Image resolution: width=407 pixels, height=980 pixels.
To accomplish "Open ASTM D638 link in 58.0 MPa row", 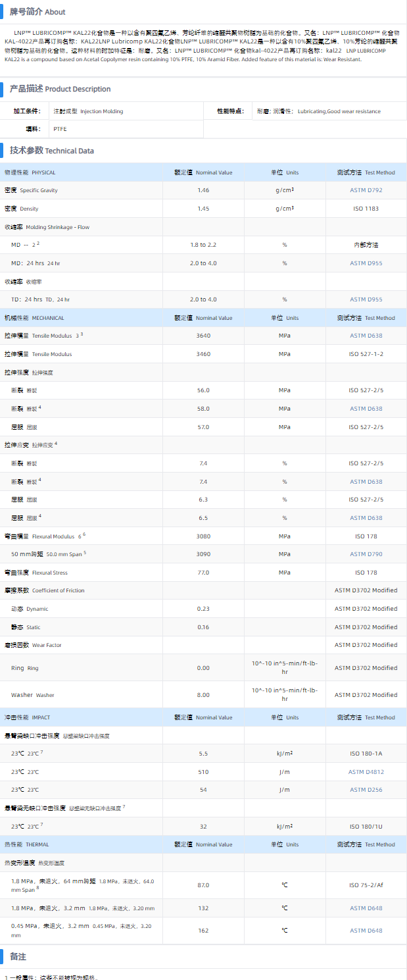I will click(x=366, y=409).
